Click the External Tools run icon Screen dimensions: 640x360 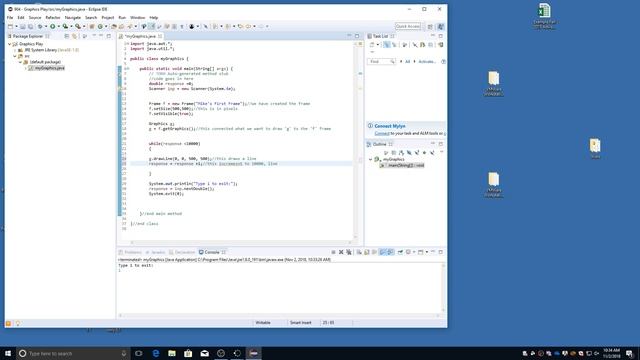pyautogui.click(x=78, y=27)
